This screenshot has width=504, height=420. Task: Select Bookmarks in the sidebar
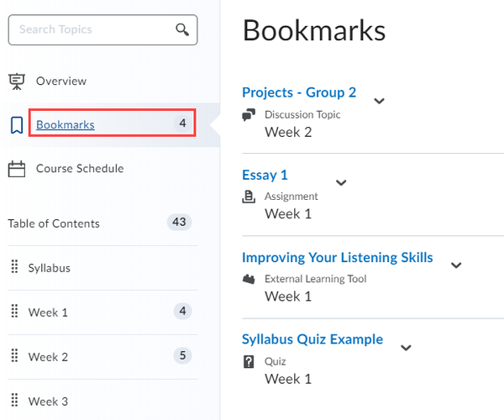(x=66, y=124)
